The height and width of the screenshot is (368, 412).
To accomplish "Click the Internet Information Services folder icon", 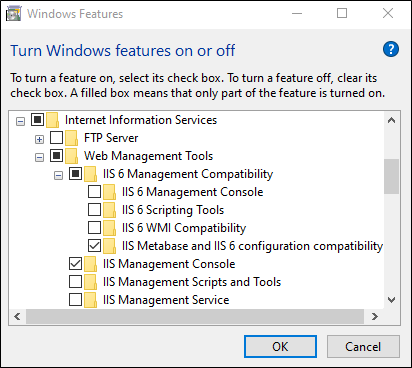I will coord(52,120).
